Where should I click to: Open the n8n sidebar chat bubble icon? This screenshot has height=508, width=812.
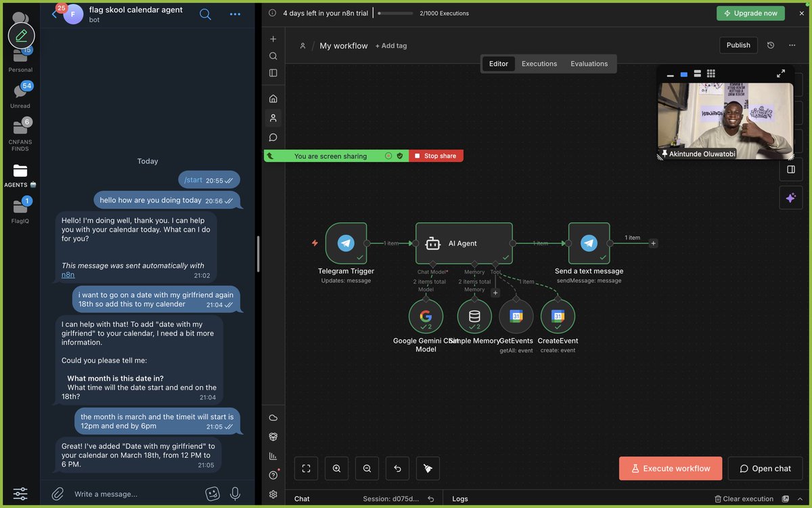click(273, 137)
